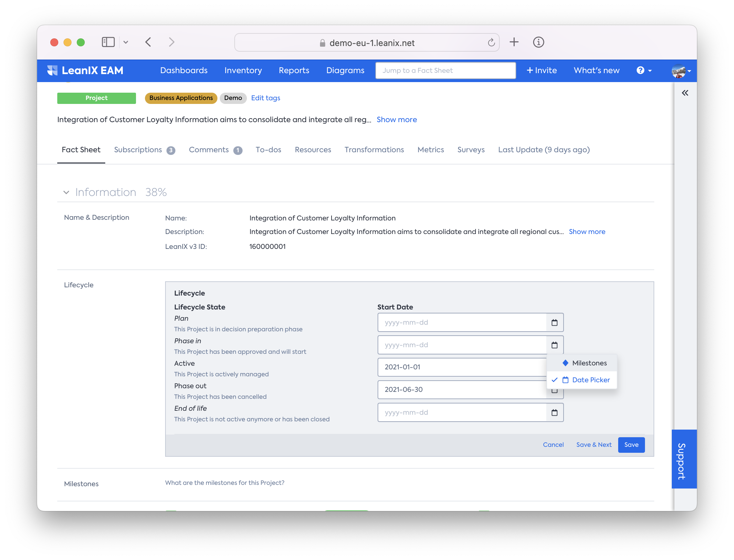
Task: Collapse the Information section chevron
Action: coord(66,192)
